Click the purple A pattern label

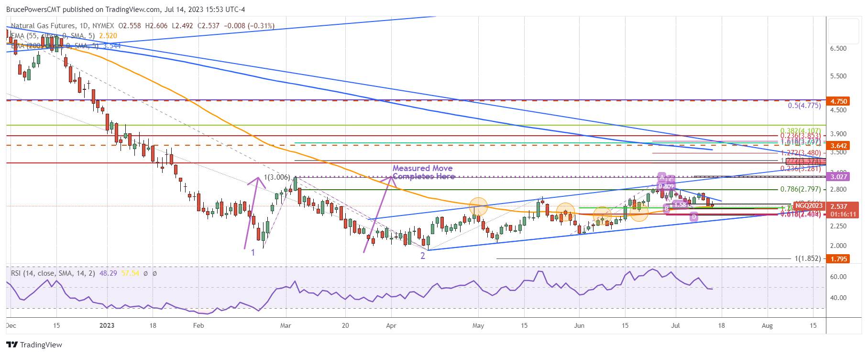tap(662, 177)
